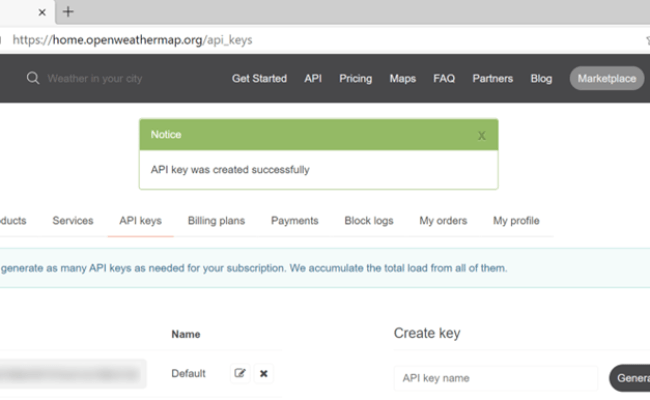The height and width of the screenshot is (400, 650).
Task: Open the API menu item
Action: (313, 78)
